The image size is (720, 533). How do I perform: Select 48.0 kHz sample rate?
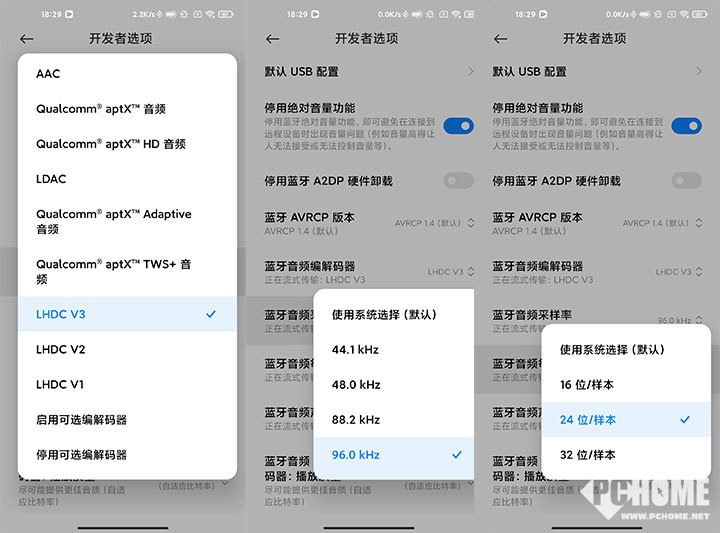tap(394, 384)
